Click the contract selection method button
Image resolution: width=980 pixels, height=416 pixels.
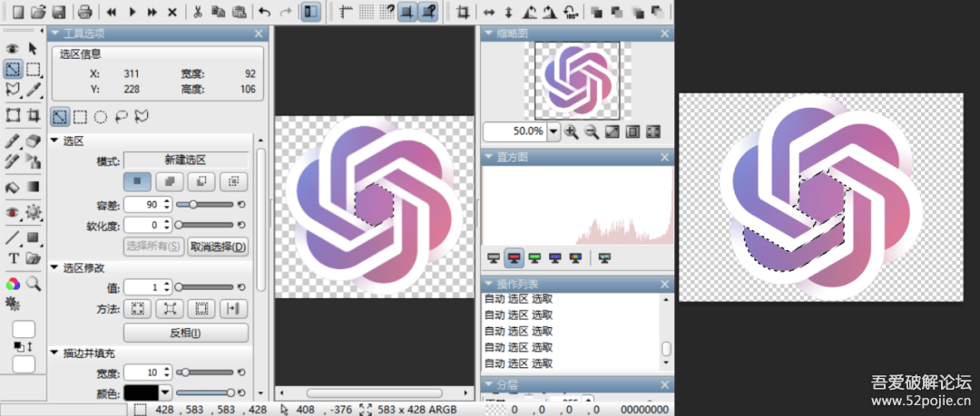[x=170, y=308]
